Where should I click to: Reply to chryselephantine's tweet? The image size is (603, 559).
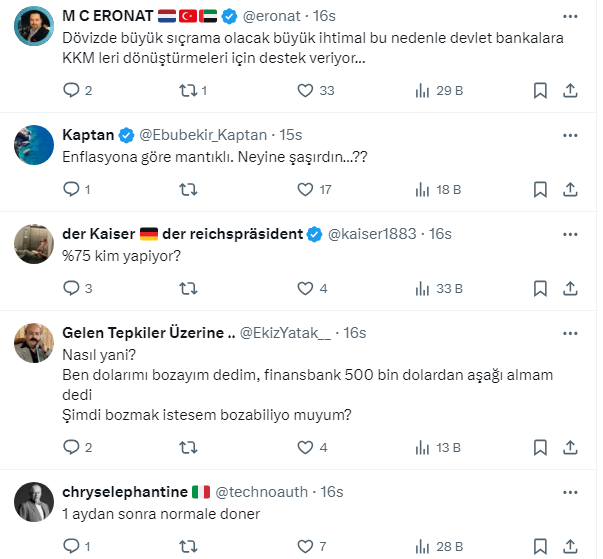(71, 546)
